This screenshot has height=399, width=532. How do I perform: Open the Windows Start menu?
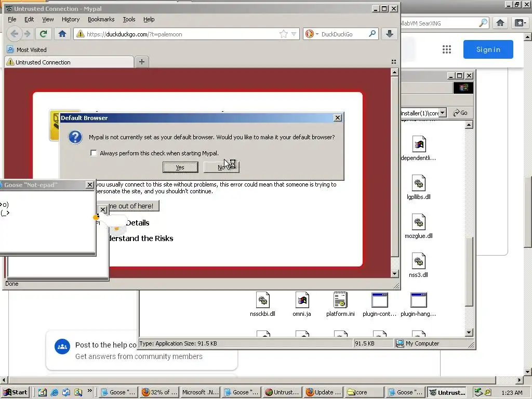[x=15, y=392]
